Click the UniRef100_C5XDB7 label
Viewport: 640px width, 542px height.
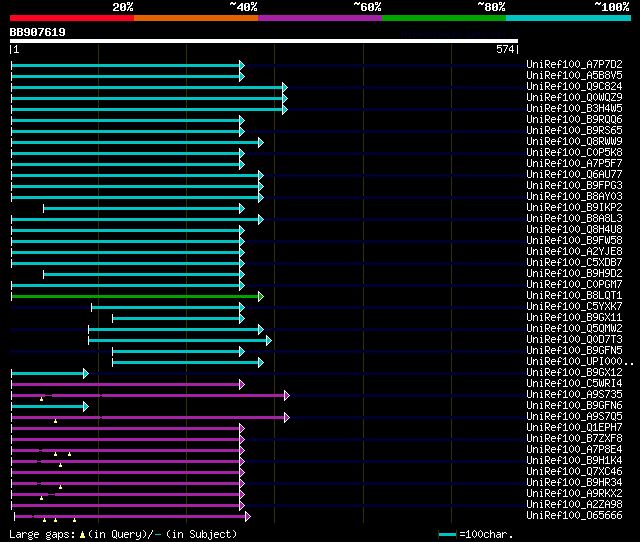pyautogui.click(x=574, y=263)
